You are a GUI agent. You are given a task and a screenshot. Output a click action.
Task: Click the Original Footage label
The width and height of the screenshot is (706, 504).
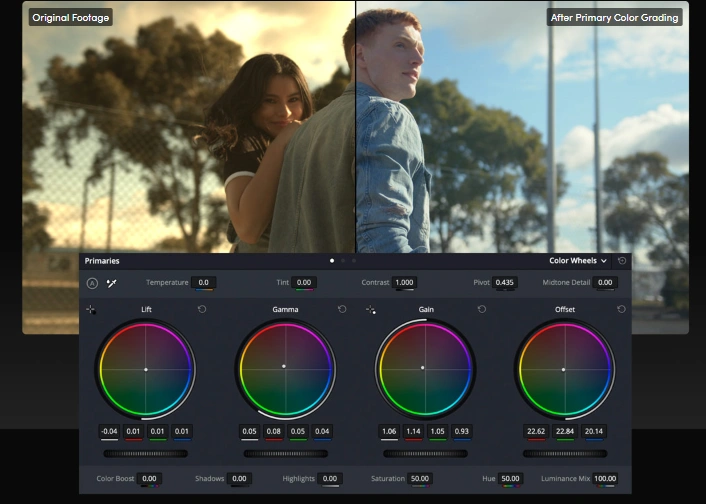coord(71,18)
